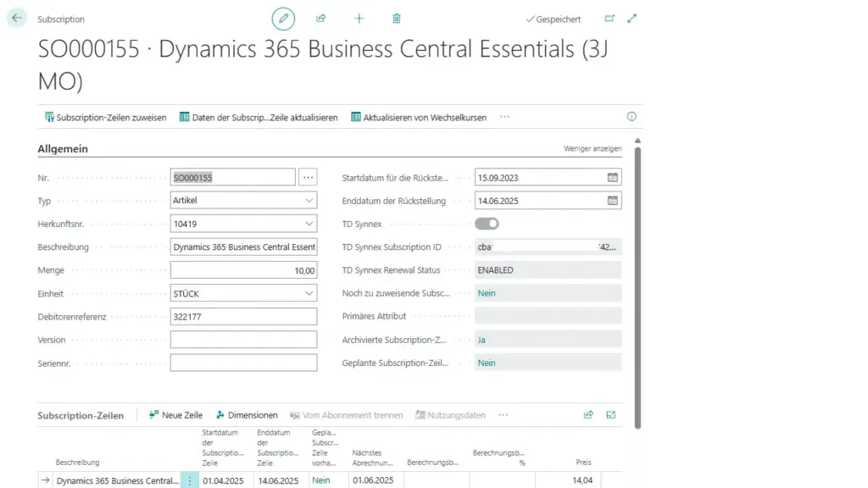Click Aktualisieren von Wechselkursen
The width and height of the screenshot is (868, 488).
[419, 117]
